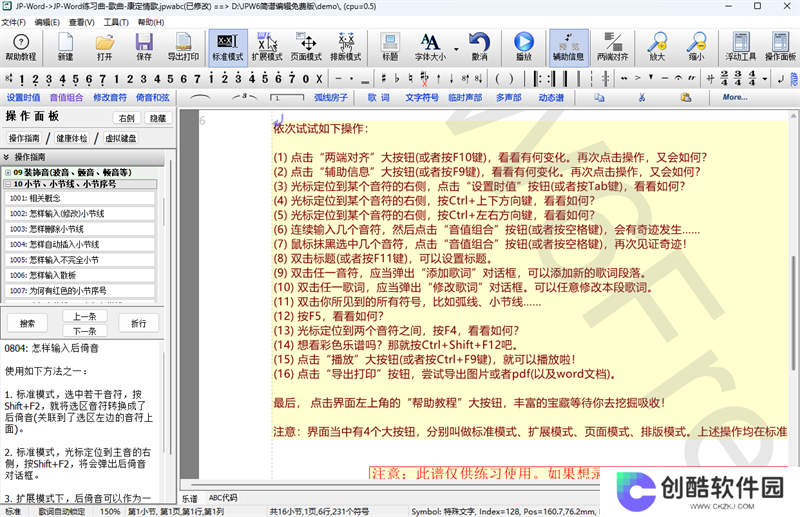Insert the flat accidental symbol

[x=397, y=79]
